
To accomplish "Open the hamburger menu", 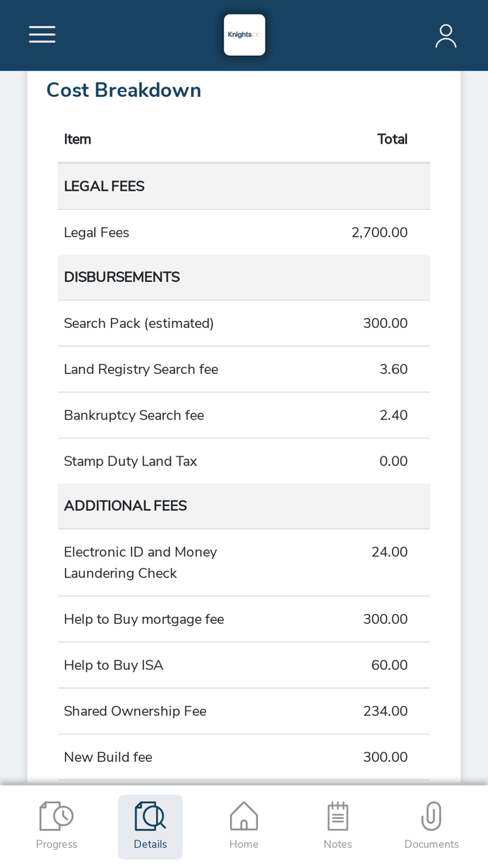I will point(42,34).
